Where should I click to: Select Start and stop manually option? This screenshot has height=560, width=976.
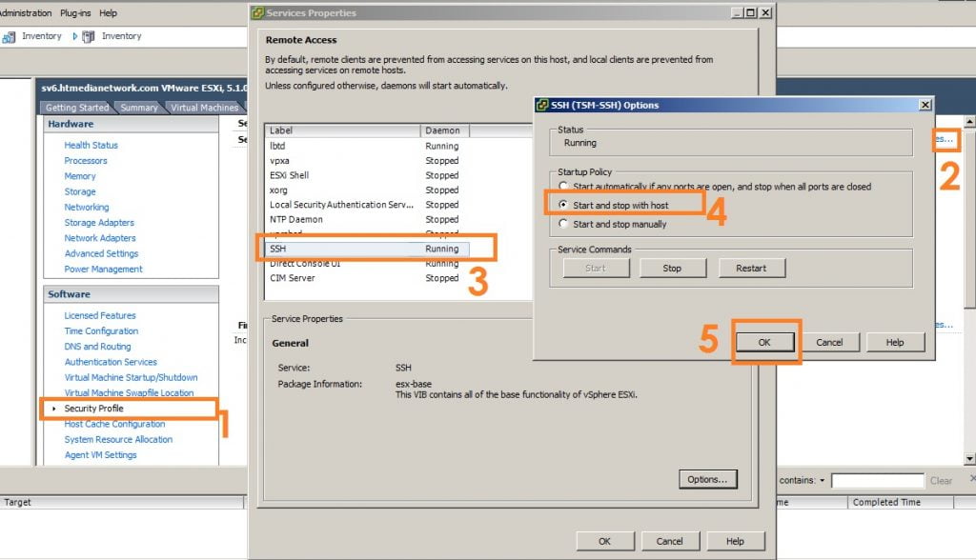click(x=563, y=224)
